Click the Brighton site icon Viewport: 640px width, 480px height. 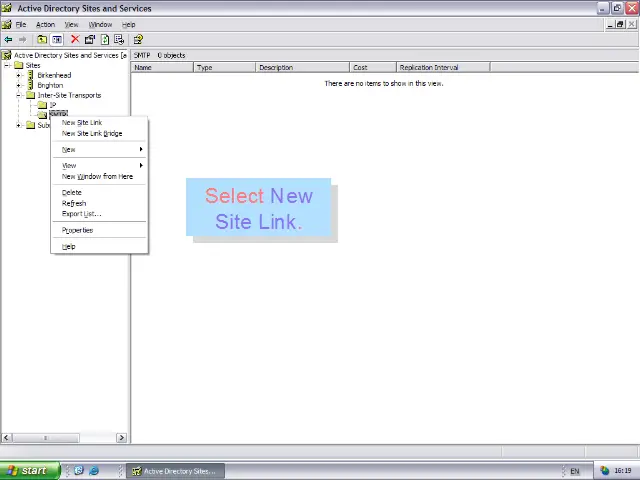(31, 85)
